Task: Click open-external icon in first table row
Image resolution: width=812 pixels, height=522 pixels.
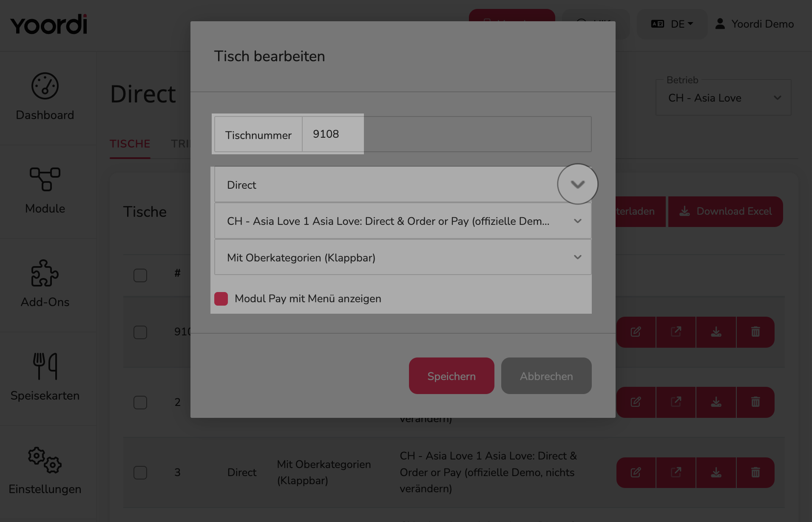Action: [x=676, y=332]
